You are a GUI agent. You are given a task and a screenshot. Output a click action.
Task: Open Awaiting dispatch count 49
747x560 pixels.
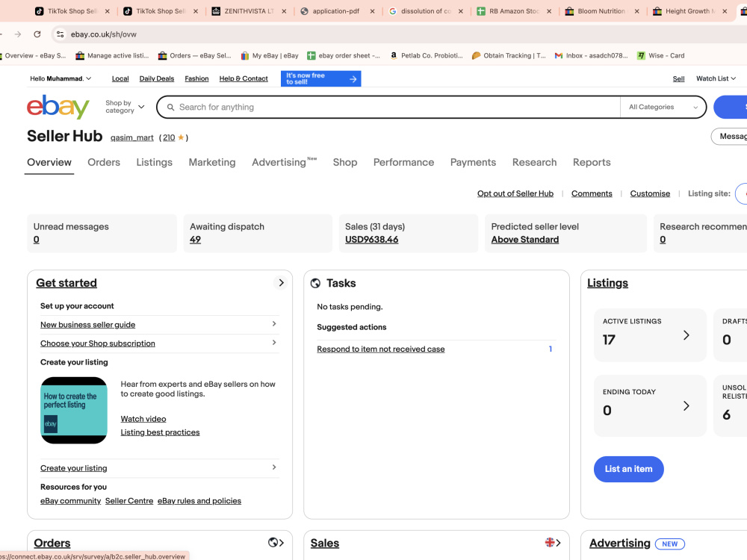coord(195,240)
